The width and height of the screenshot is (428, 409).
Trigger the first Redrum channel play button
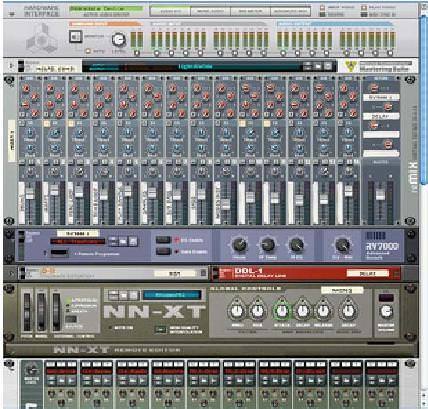click(x=72, y=381)
